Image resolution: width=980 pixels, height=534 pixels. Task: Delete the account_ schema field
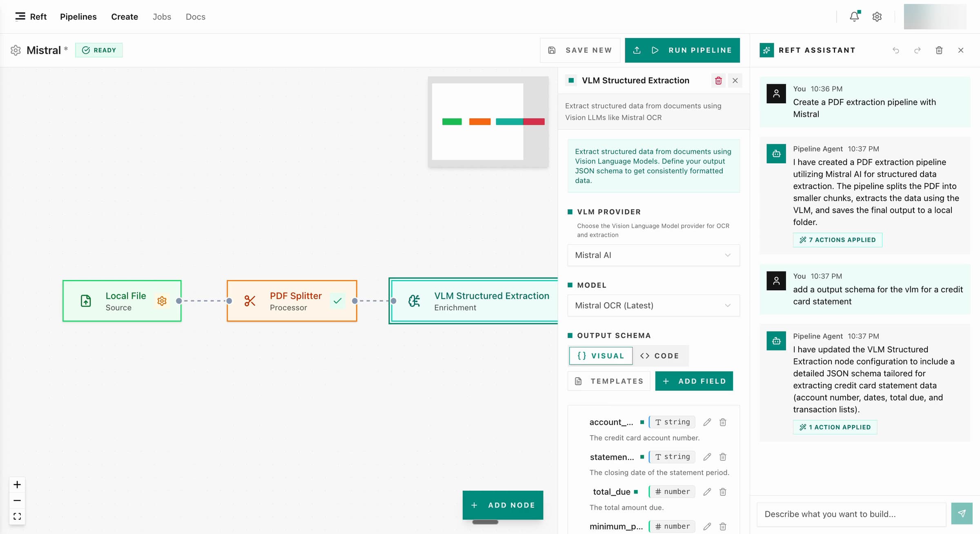point(723,422)
